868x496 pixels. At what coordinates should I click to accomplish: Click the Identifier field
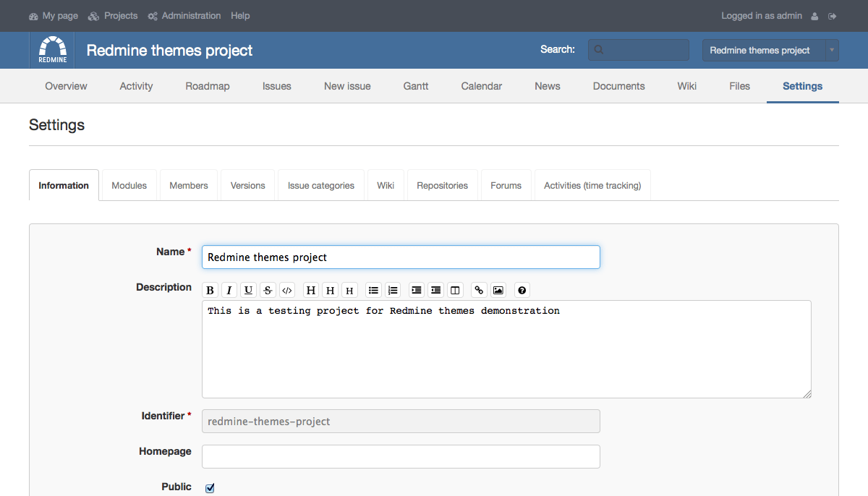click(x=401, y=422)
